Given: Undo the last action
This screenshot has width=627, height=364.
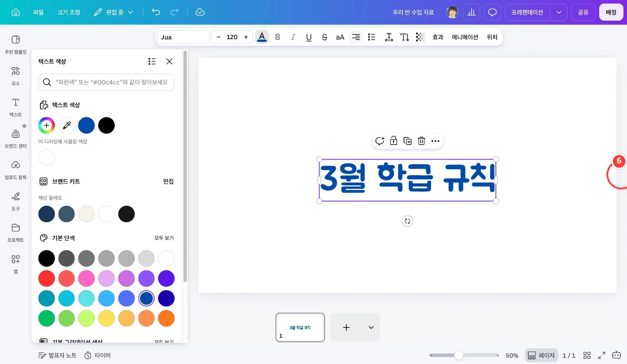Looking at the screenshot, I should (156, 12).
